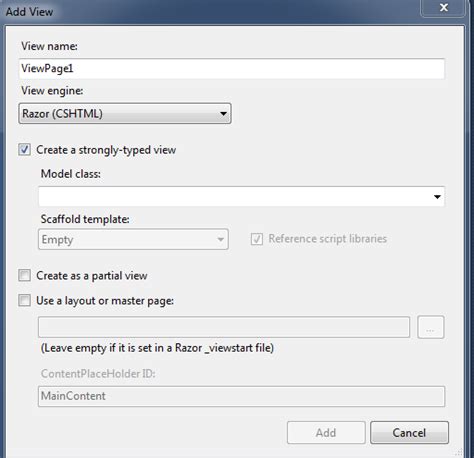The image size is (474, 458).
Task: Open the Model class combo box
Action: pyautogui.click(x=241, y=196)
